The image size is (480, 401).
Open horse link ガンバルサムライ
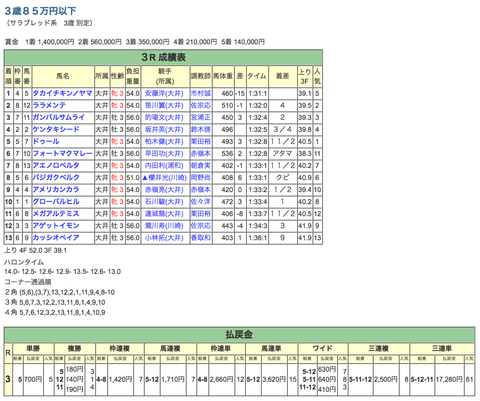click(x=59, y=118)
